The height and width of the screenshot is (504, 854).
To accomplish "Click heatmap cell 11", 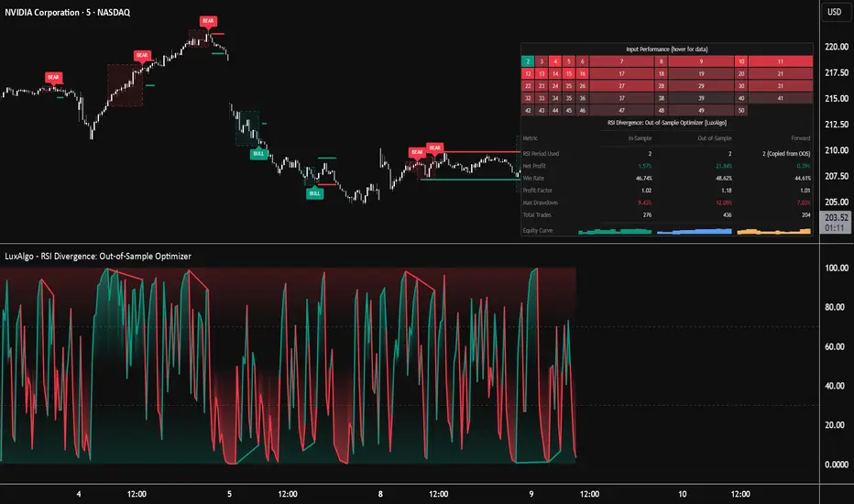I will click(x=781, y=61).
